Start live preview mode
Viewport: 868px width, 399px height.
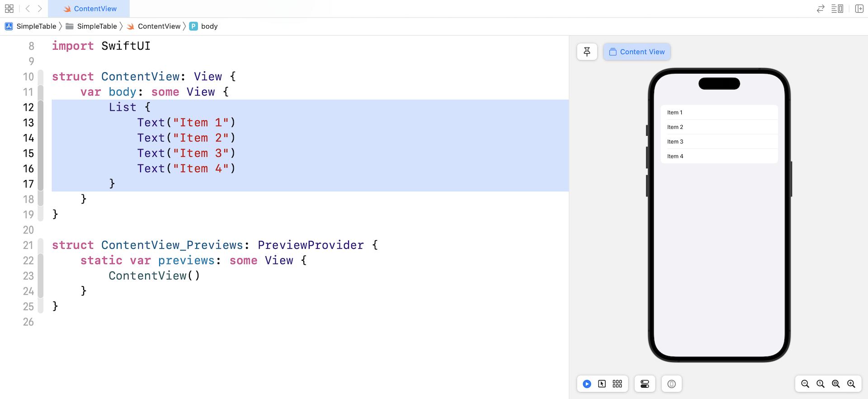point(587,384)
